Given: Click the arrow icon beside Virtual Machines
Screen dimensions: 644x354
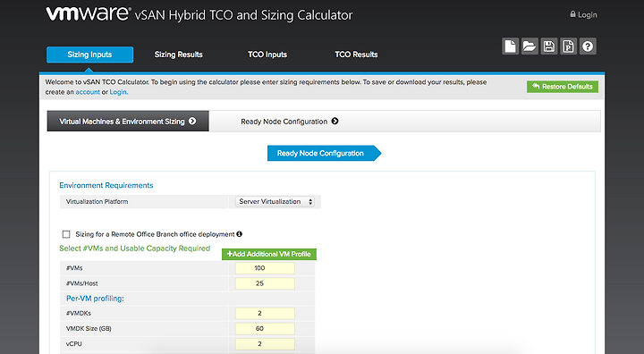Looking at the screenshot, I should pyautogui.click(x=192, y=122).
